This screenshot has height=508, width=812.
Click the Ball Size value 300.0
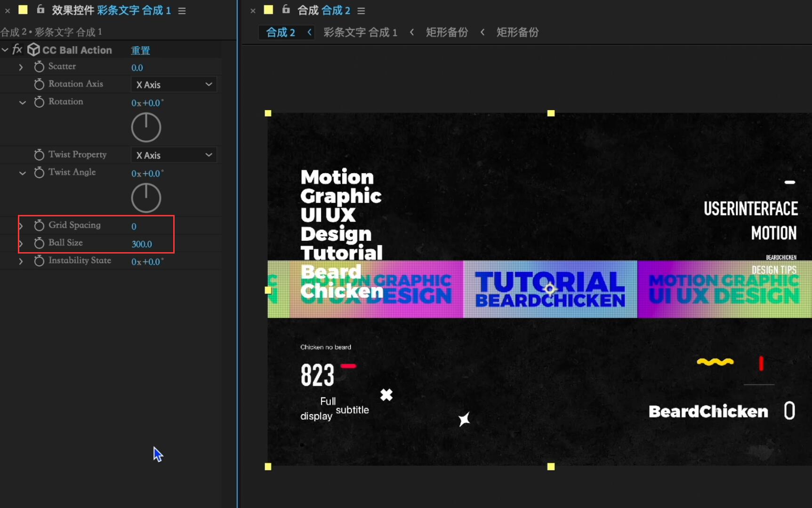pyautogui.click(x=142, y=244)
